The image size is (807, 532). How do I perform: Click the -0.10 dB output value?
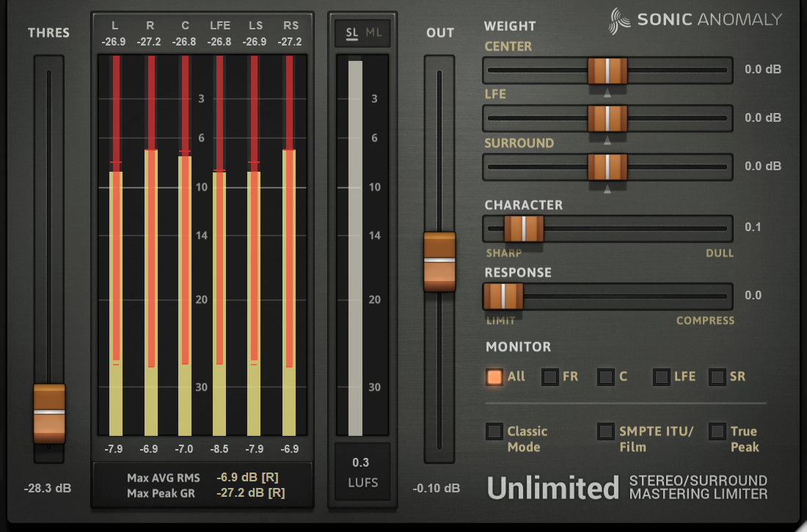coord(436,488)
